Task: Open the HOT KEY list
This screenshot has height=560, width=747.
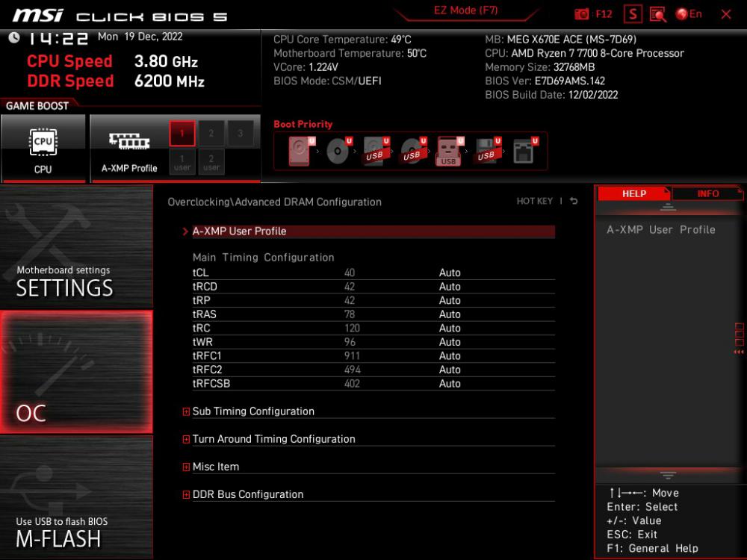Action: pyautogui.click(x=535, y=201)
